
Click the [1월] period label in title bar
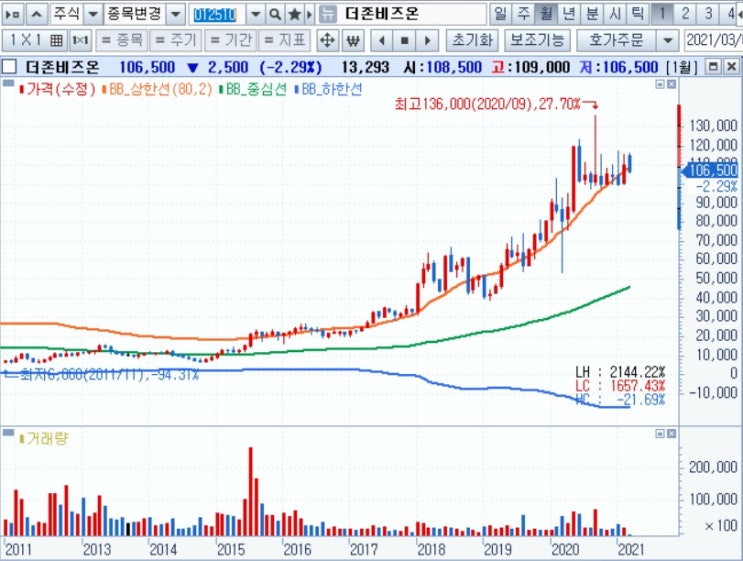coord(682,67)
